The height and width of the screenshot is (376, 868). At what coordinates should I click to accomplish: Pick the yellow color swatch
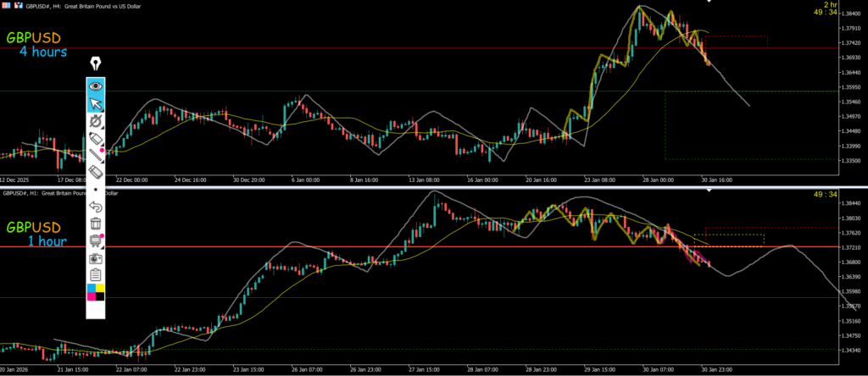coord(100,288)
